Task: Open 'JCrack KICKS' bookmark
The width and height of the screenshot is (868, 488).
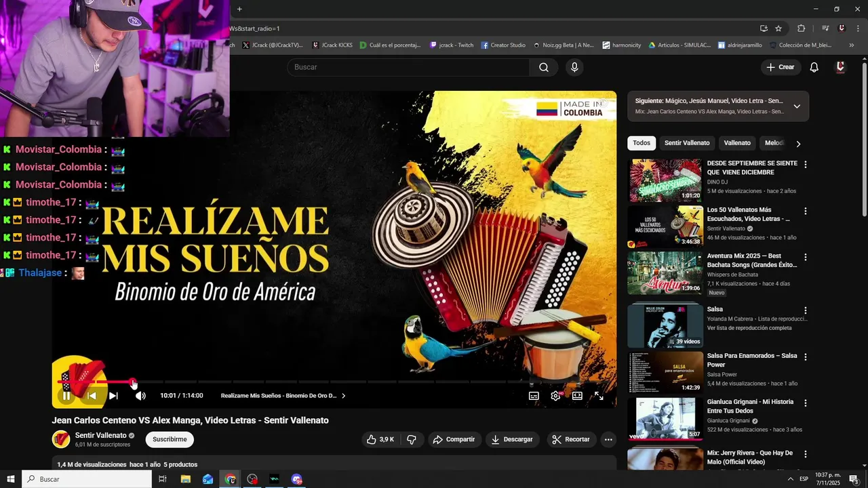Action: coord(332,45)
